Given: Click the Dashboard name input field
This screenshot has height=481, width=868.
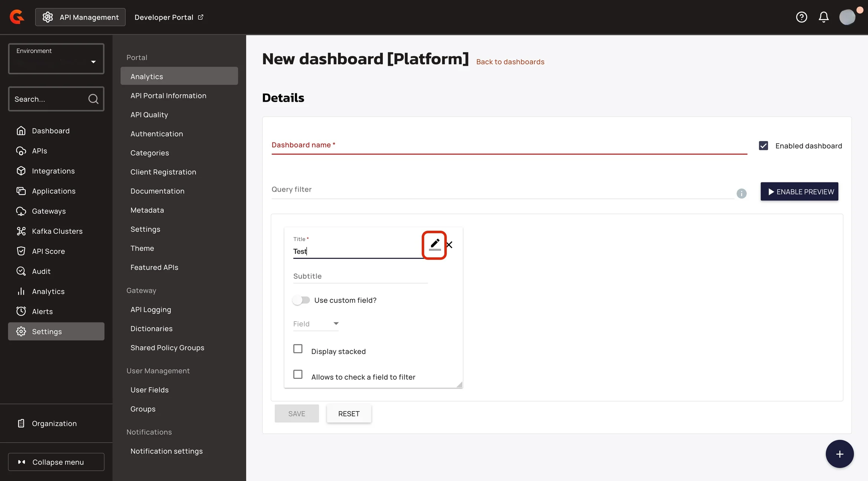Looking at the screenshot, I should pyautogui.click(x=509, y=146).
